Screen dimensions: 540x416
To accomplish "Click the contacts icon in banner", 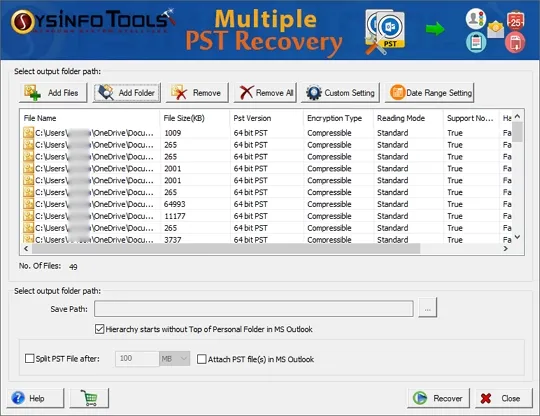I will pyautogui.click(x=476, y=18).
